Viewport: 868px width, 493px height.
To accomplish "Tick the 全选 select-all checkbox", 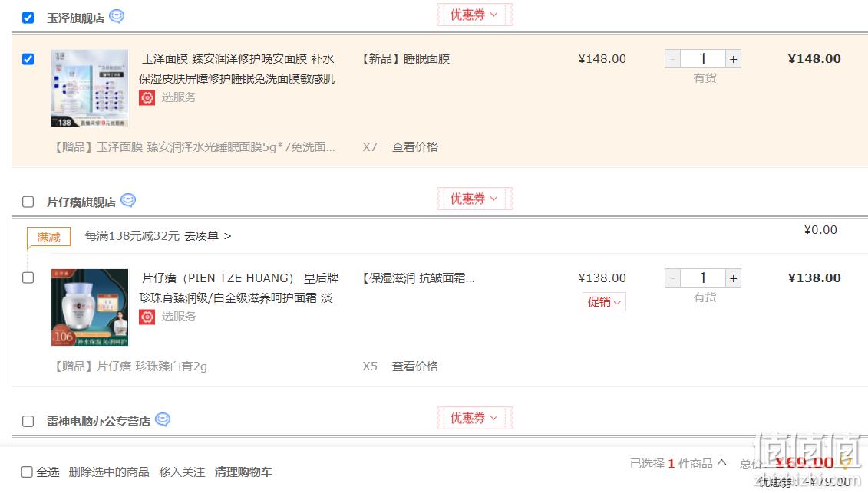I will 27,472.
